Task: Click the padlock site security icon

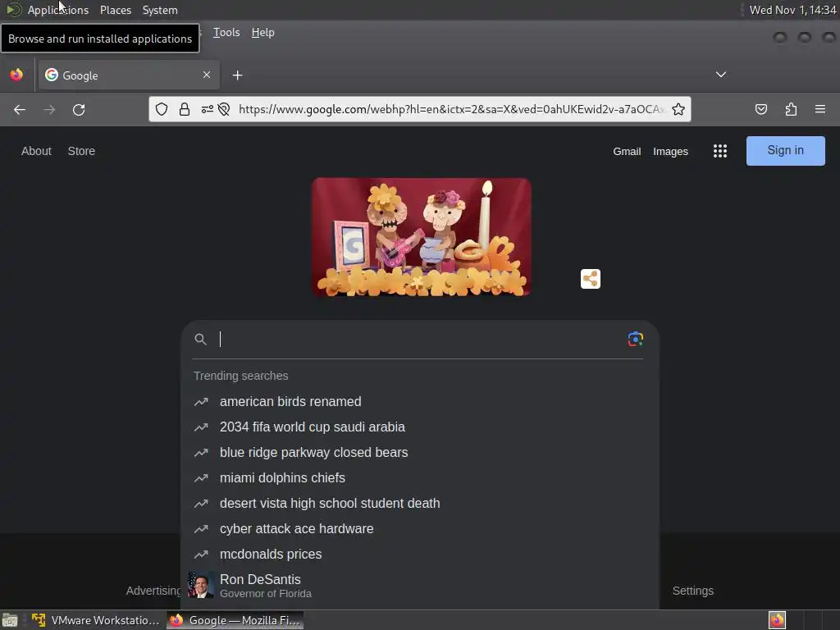Action: coord(185,109)
